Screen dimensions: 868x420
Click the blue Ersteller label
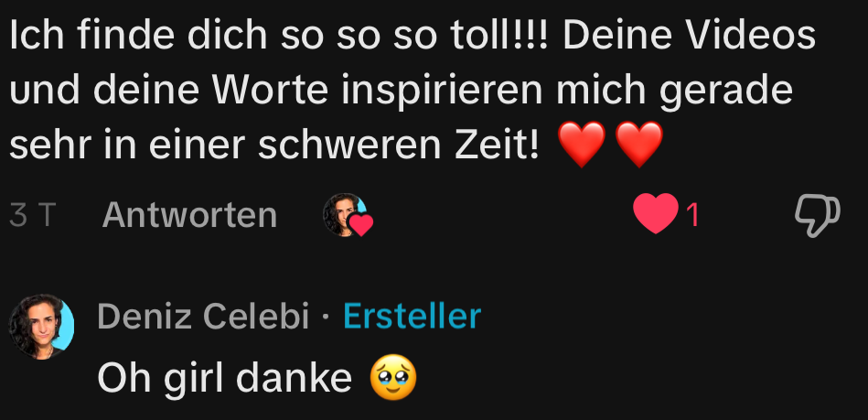coord(412,317)
